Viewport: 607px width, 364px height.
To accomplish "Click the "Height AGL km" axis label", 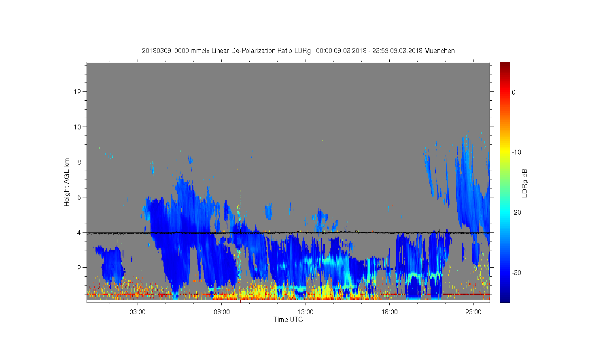I will point(67,182).
